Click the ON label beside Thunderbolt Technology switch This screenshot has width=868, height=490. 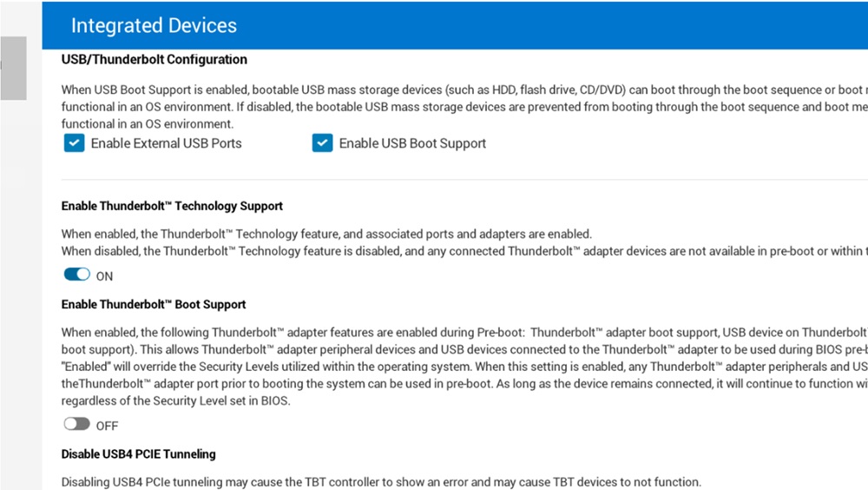pos(104,276)
